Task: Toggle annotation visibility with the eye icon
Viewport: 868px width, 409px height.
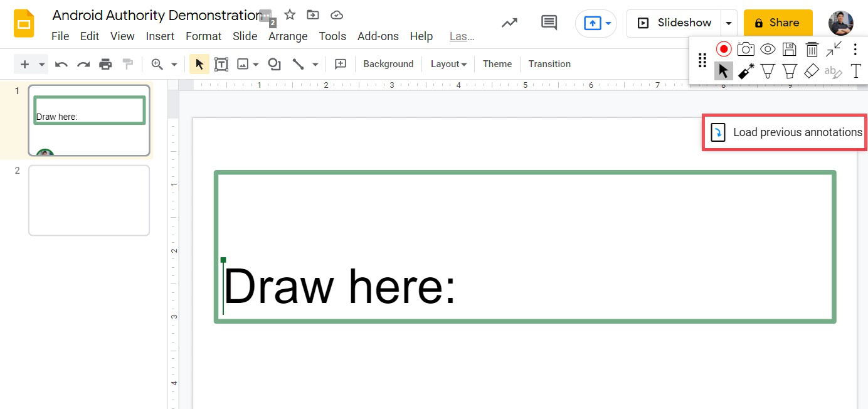Action: tap(768, 49)
